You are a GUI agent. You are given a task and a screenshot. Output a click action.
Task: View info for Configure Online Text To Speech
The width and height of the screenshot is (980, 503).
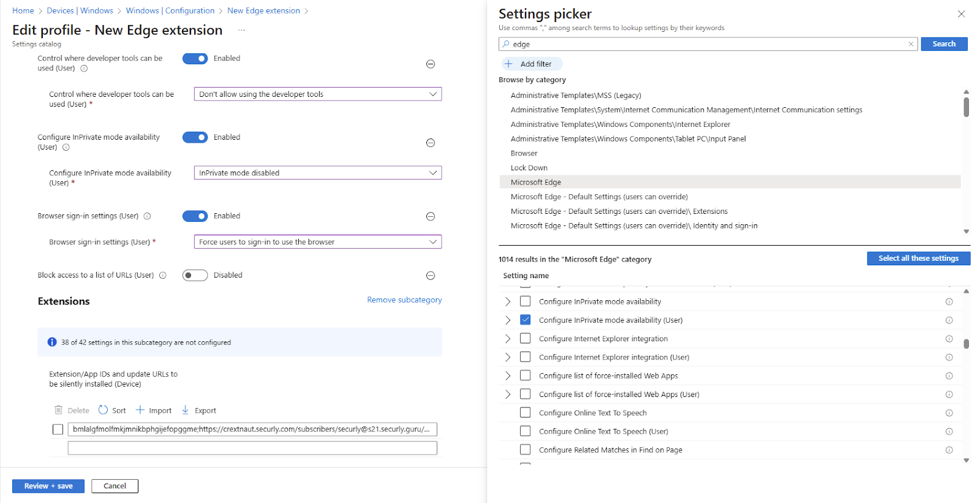(x=949, y=413)
